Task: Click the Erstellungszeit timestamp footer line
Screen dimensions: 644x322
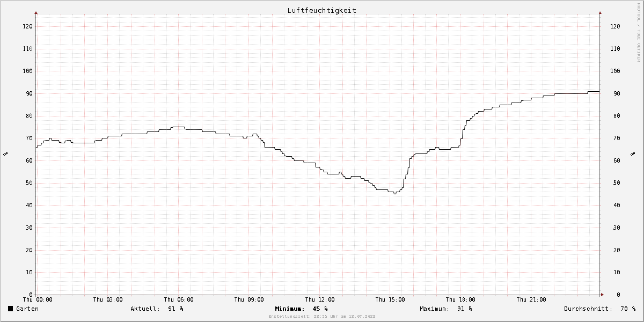Action: tap(322, 317)
